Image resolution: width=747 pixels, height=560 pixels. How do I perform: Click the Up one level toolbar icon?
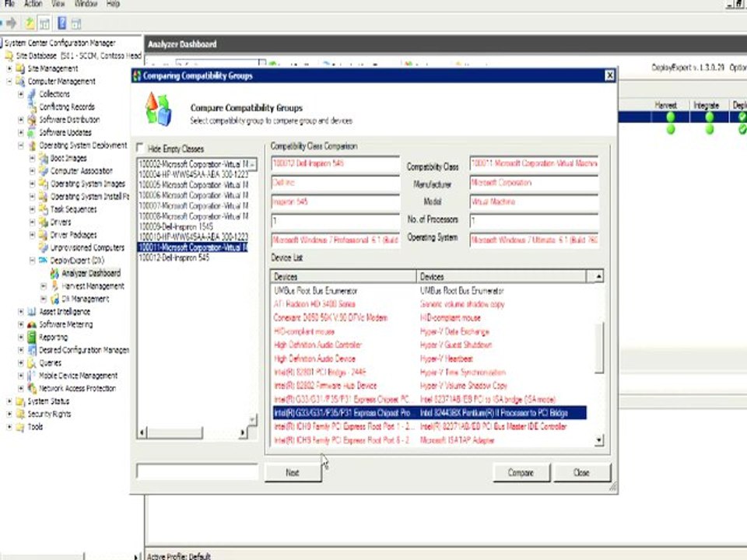coord(30,23)
